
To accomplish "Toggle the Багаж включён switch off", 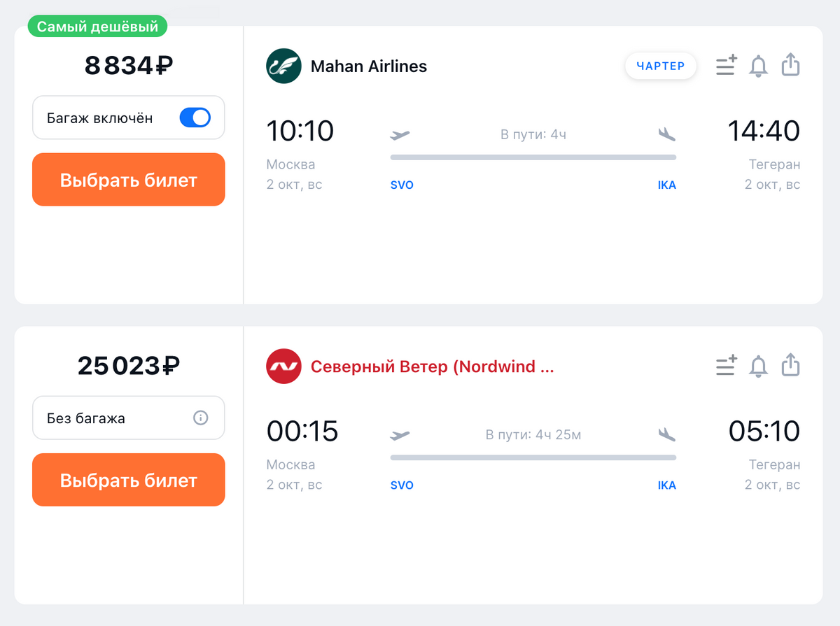I will (x=195, y=118).
